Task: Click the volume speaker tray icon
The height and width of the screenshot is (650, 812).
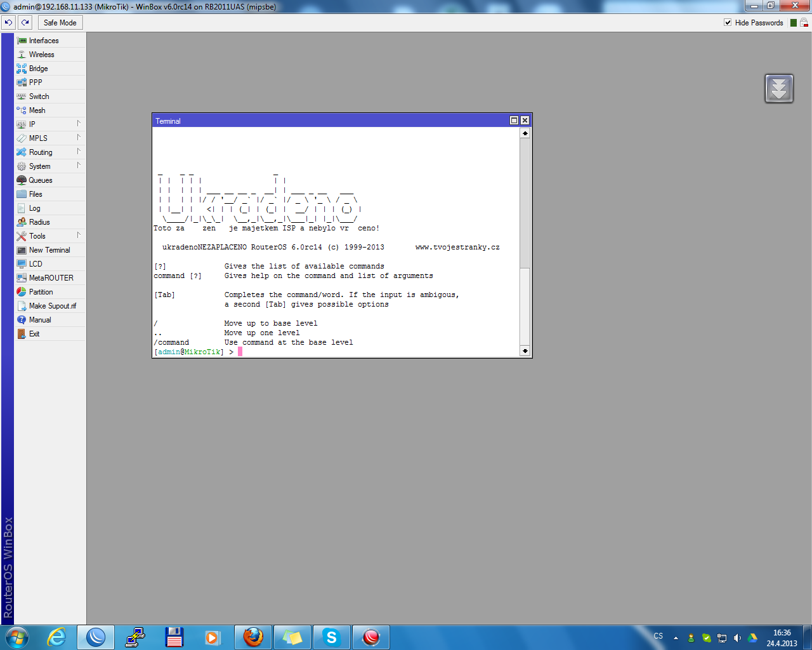Action: (x=737, y=638)
